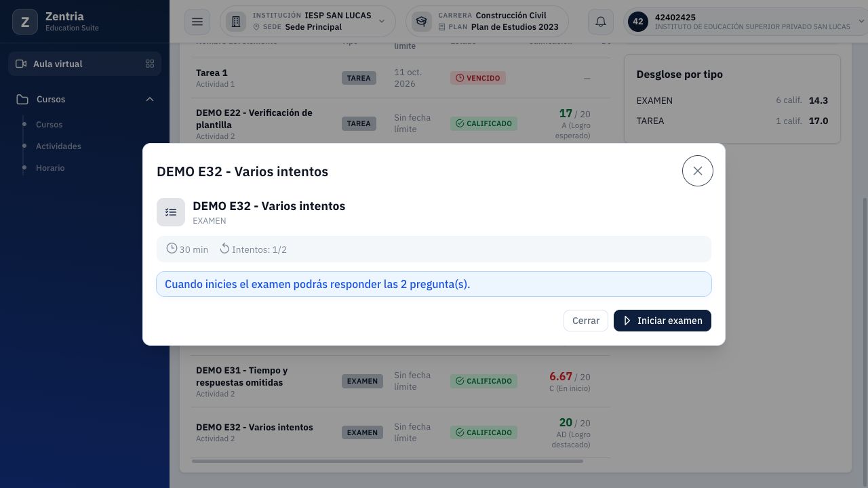This screenshot has width=868, height=488.
Task: Click the exam checklist icon in dialog
Action: tap(171, 212)
